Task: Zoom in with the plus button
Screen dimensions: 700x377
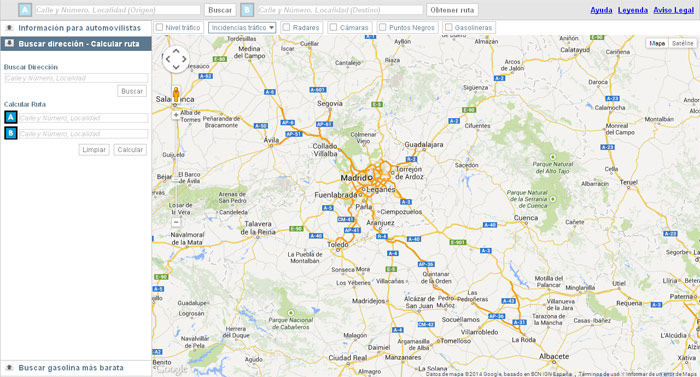Action: click(176, 115)
